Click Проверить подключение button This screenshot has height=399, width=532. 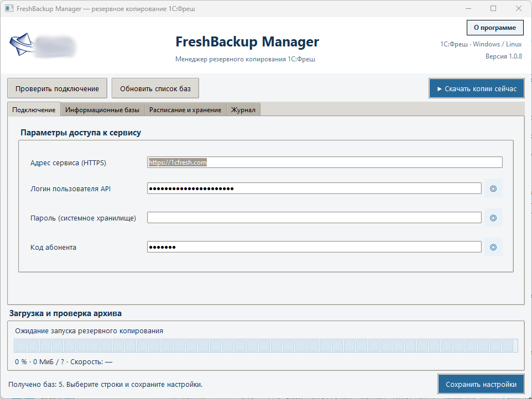[x=57, y=88]
